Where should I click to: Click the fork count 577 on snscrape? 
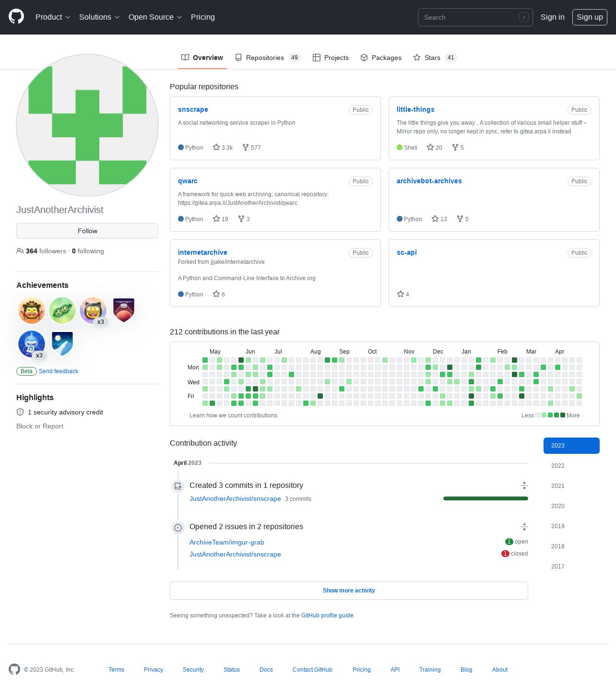251,147
